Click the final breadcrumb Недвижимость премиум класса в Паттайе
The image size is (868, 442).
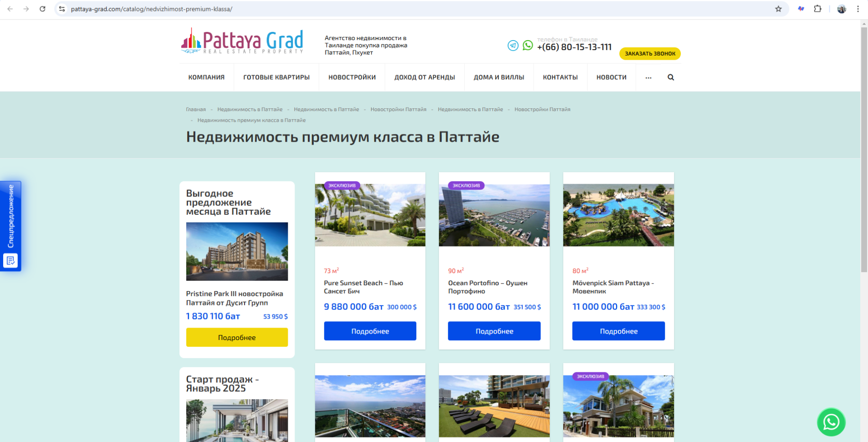[251, 120]
